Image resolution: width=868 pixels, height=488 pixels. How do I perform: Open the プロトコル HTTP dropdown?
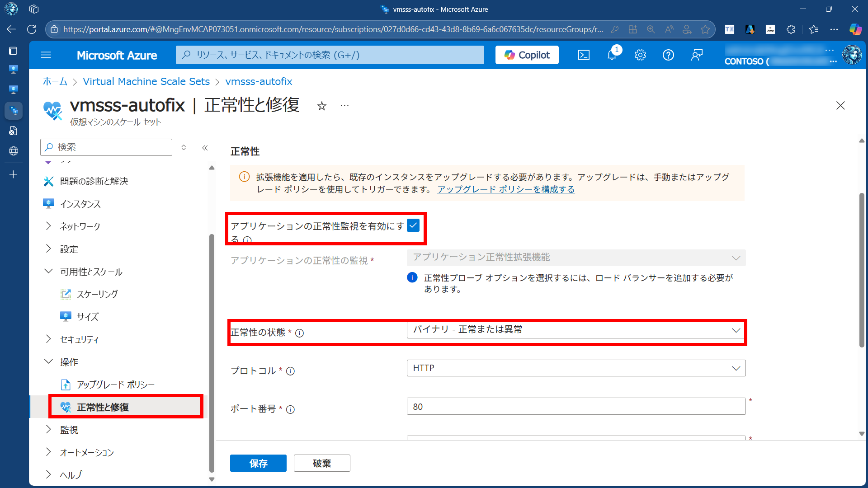(x=576, y=368)
